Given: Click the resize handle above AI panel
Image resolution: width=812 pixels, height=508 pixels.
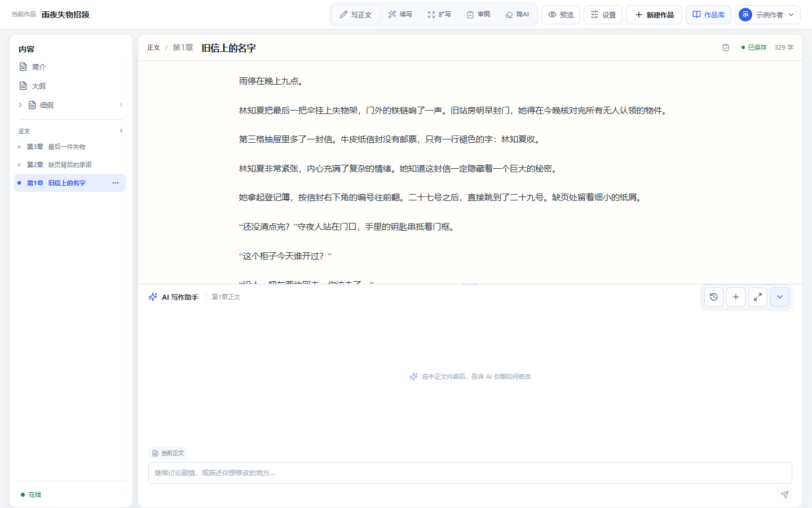Looking at the screenshot, I should 470,284.
